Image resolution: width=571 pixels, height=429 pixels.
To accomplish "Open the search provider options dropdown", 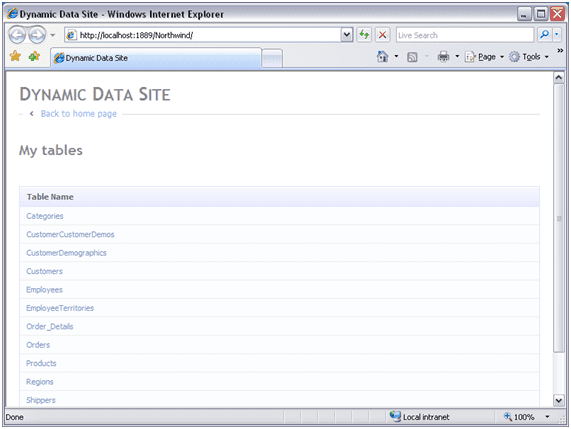I will click(557, 35).
